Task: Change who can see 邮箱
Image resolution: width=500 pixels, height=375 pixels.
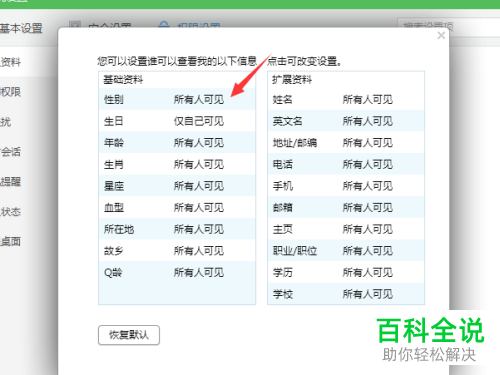Action: [x=368, y=208]
